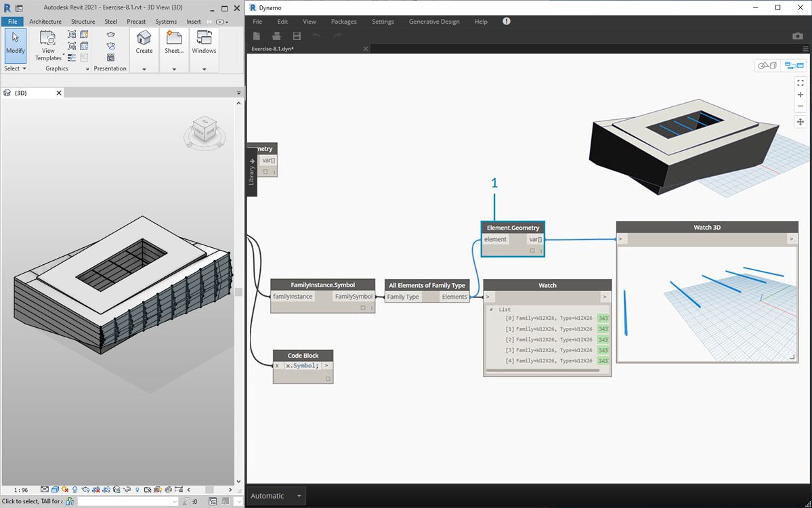This screenshot has width=812, height=508.
Task: Open the Architecture ribbon tab
Action: click(45, 22)
